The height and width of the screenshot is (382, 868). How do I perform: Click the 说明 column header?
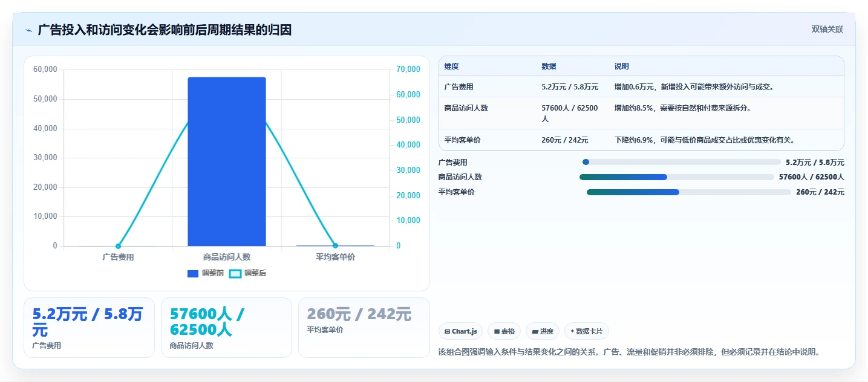click(622, 66)
